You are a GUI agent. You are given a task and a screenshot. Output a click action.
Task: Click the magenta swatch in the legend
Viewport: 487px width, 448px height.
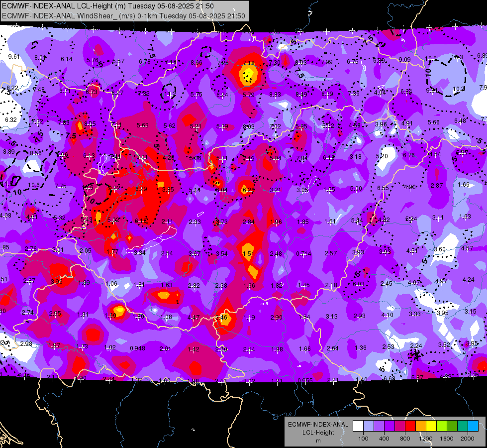point(400,426)
